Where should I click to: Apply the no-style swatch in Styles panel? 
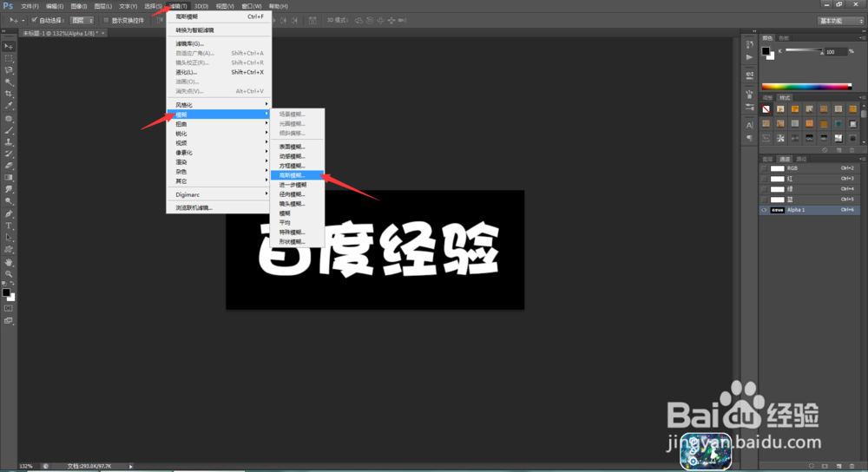pyautogui.click(x=766, y=109)
